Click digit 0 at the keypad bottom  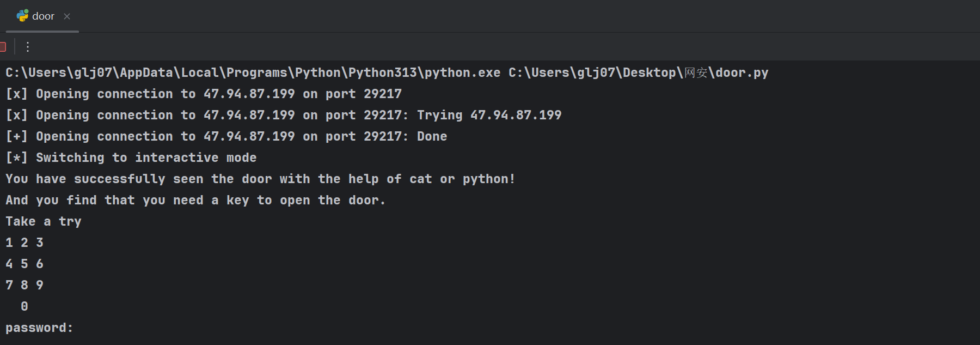24,306
